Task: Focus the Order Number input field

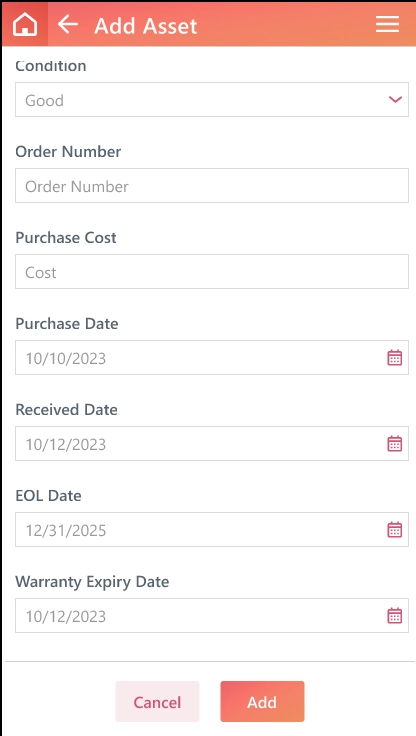Action: [212, 185]
